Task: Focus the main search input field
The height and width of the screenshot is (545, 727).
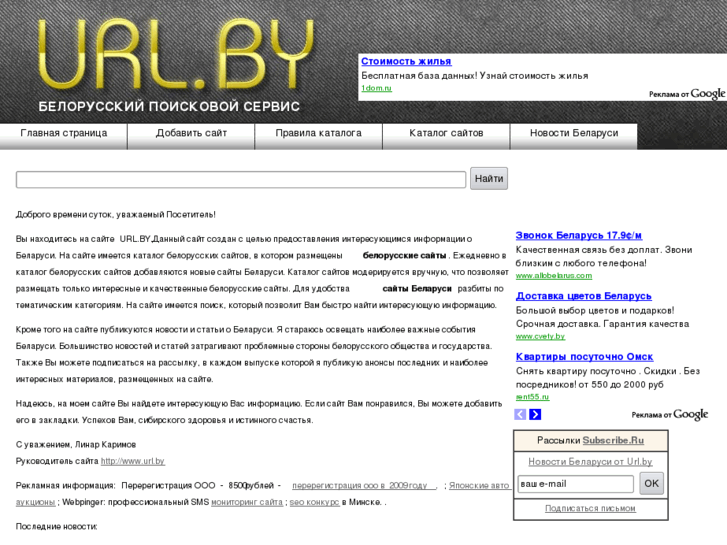Action: [241, 180]
